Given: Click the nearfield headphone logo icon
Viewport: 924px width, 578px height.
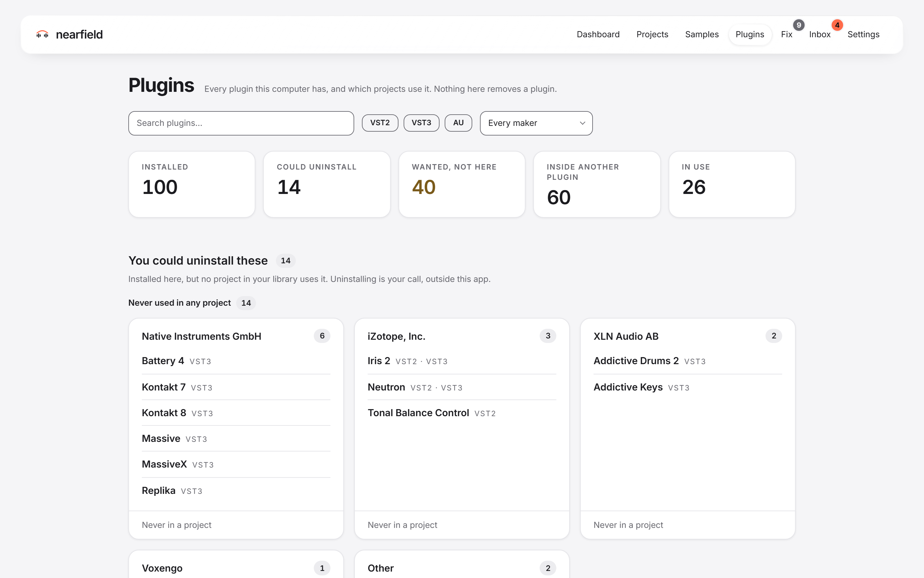Looking at the screenshot, I should coord(42,34).
